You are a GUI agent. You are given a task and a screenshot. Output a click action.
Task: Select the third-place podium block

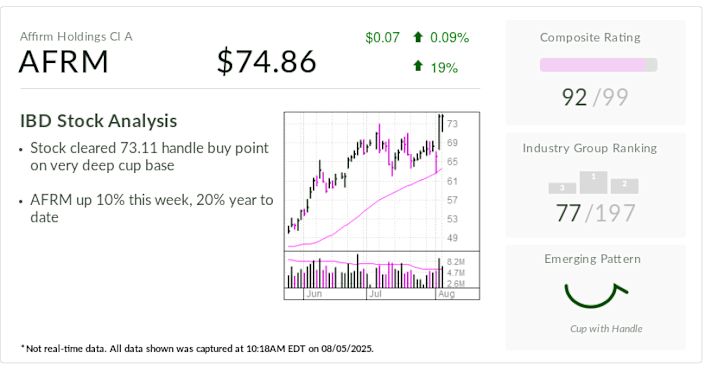[x=562, y=188]
